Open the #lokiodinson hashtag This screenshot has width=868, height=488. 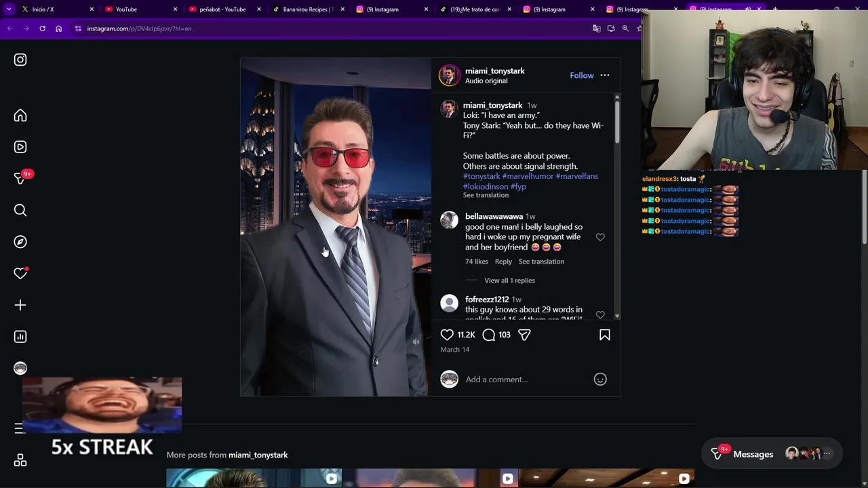tap(486, 186)
